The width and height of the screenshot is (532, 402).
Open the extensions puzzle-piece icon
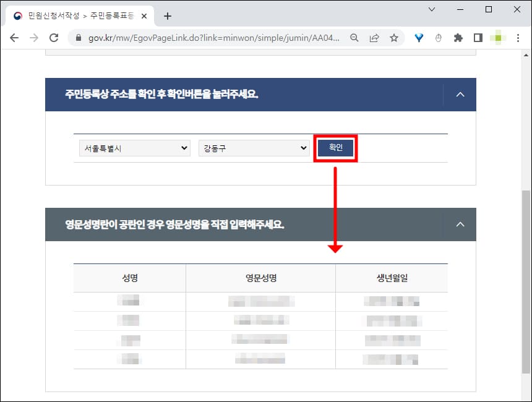pos(458,38)
